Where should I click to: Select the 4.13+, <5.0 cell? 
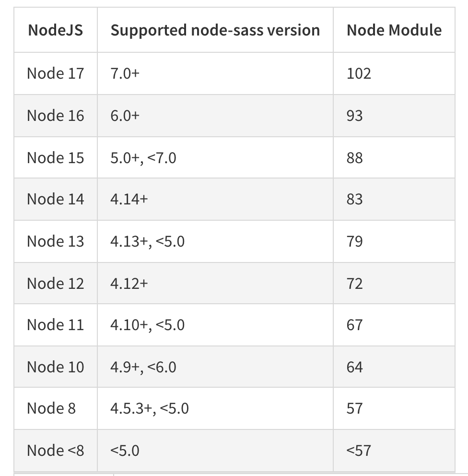(x=215, y=241)
